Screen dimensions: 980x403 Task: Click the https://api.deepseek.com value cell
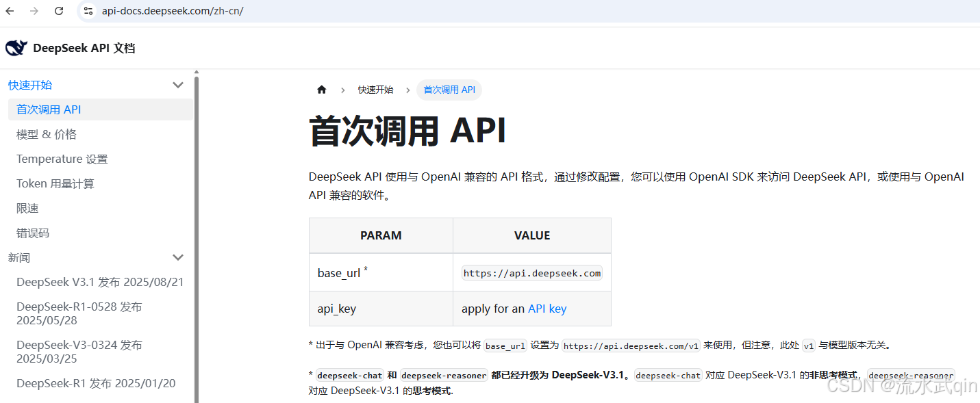(x=532, y=273)
